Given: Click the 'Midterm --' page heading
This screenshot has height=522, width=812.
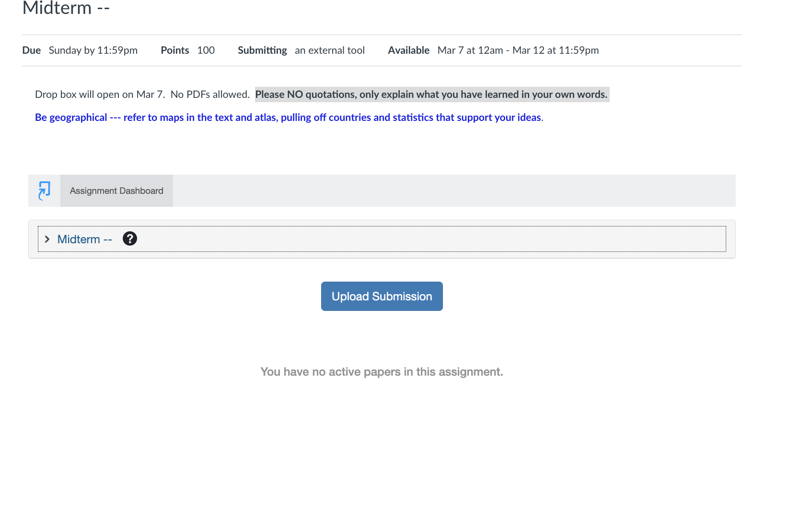Looking at the screenshot, I should [66, 8].
